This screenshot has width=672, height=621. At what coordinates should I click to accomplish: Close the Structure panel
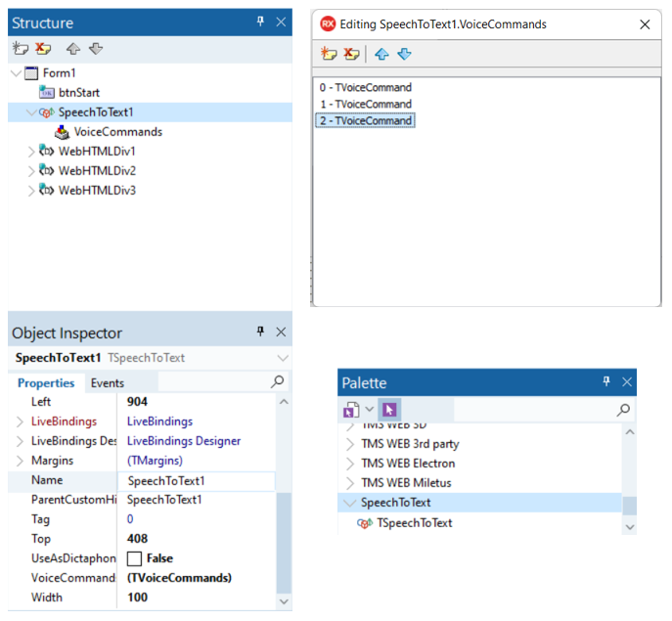pos(281,22)
